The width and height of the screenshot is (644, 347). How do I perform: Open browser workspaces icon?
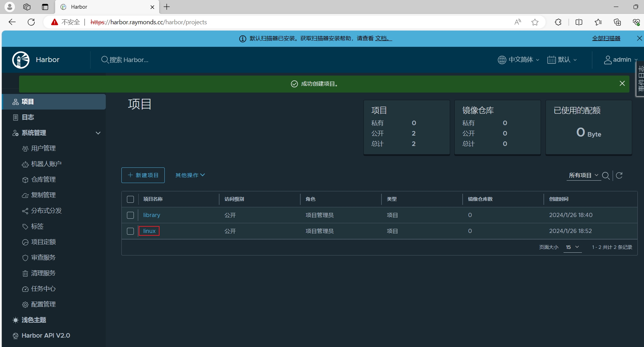[27, 7]
